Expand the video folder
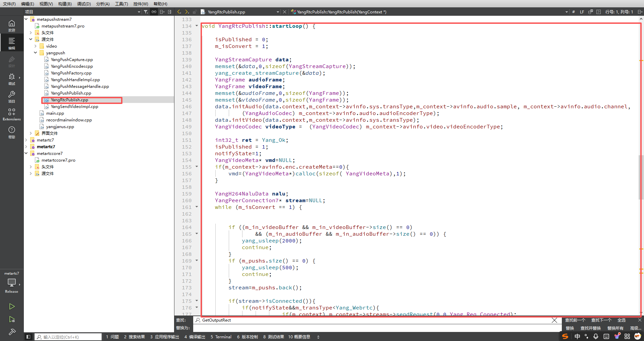 tap(36, 46)
